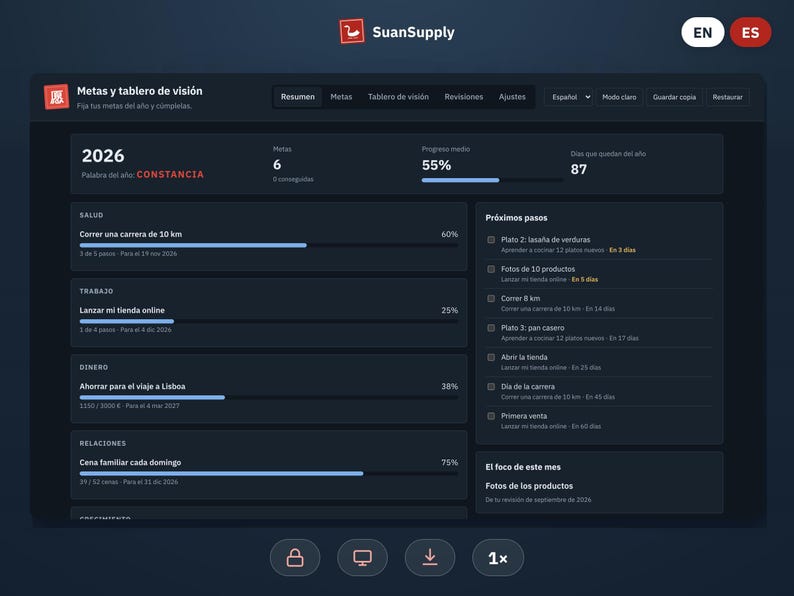
Task: Click the tienda online 25% progress bar
Action: tap(269, 321)
